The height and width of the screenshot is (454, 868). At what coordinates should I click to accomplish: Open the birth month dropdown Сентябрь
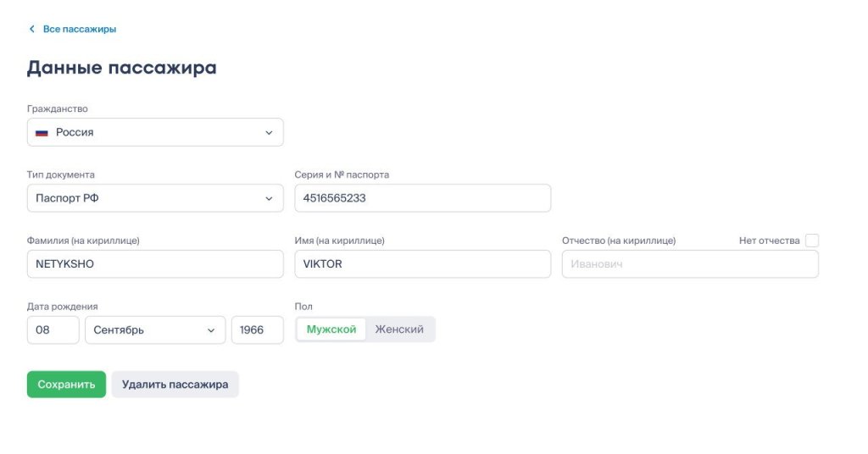[x=155, y=330]
